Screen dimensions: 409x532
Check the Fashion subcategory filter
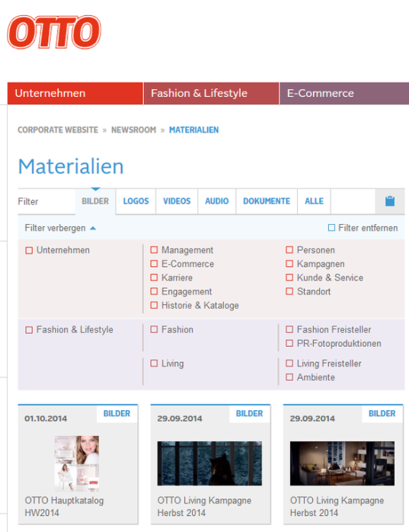(x=154, y=329)
